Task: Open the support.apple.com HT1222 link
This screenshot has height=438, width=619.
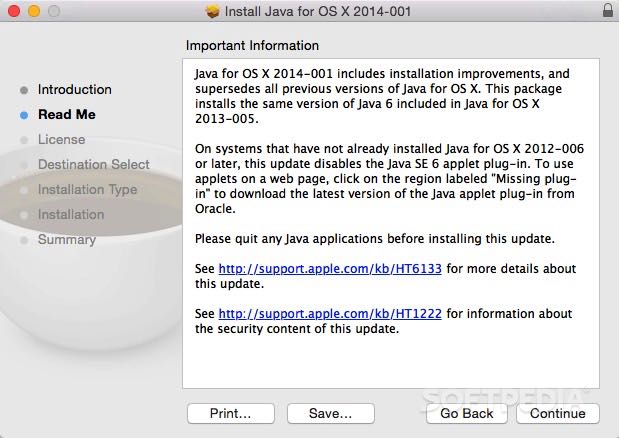Action: tap(330, 314)
